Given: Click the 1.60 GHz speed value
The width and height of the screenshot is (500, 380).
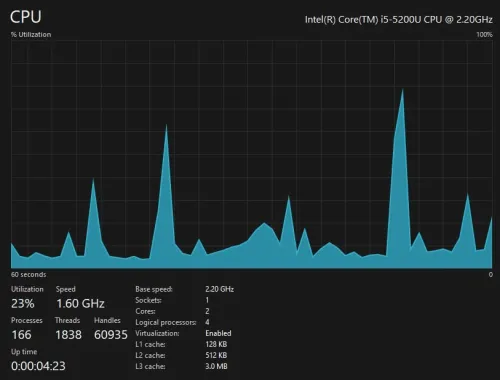Looking at the screenshot, I should pos(80,303).
